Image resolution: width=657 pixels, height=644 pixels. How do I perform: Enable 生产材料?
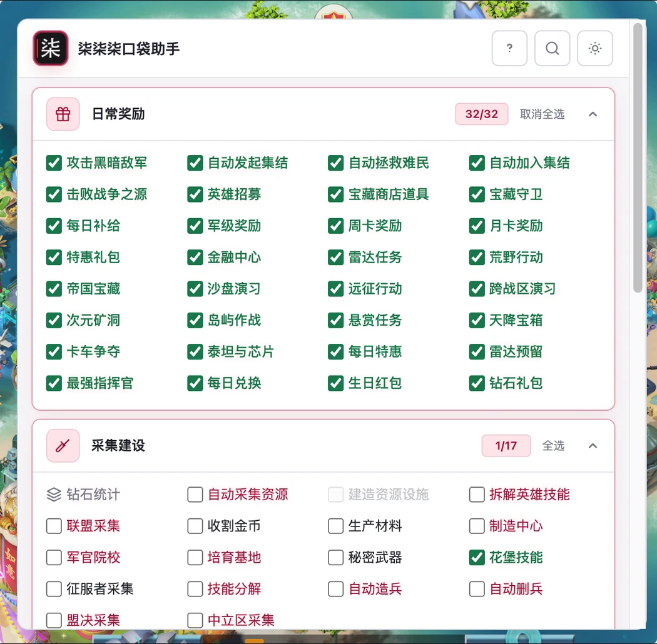[335, 526]
